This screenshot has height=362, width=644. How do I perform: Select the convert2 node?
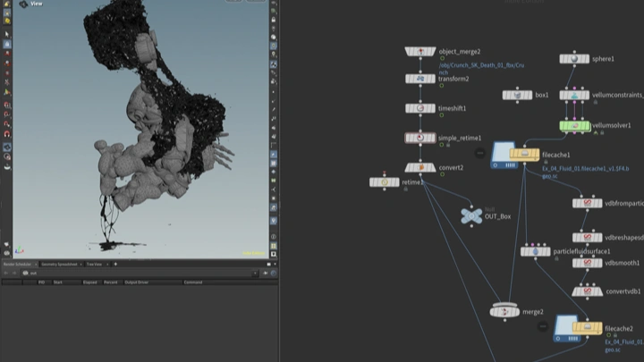click(x=420, y=167)
